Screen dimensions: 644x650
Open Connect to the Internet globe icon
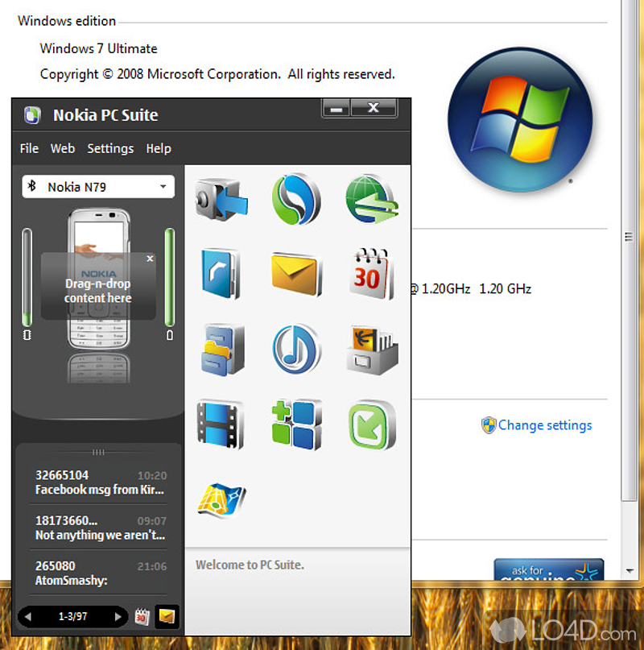click(x=372, y=200)
